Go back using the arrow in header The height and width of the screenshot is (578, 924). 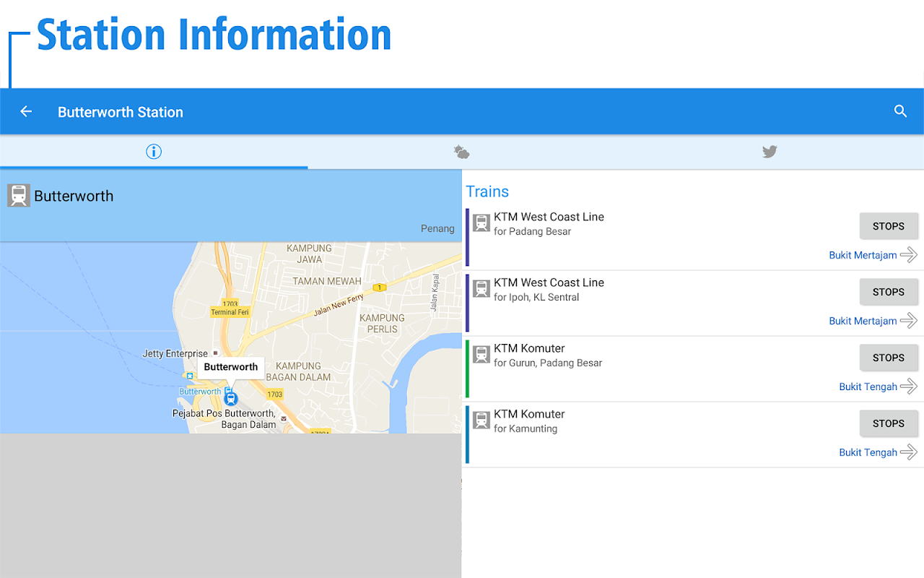pyautogui.click(x=26, y=111)
